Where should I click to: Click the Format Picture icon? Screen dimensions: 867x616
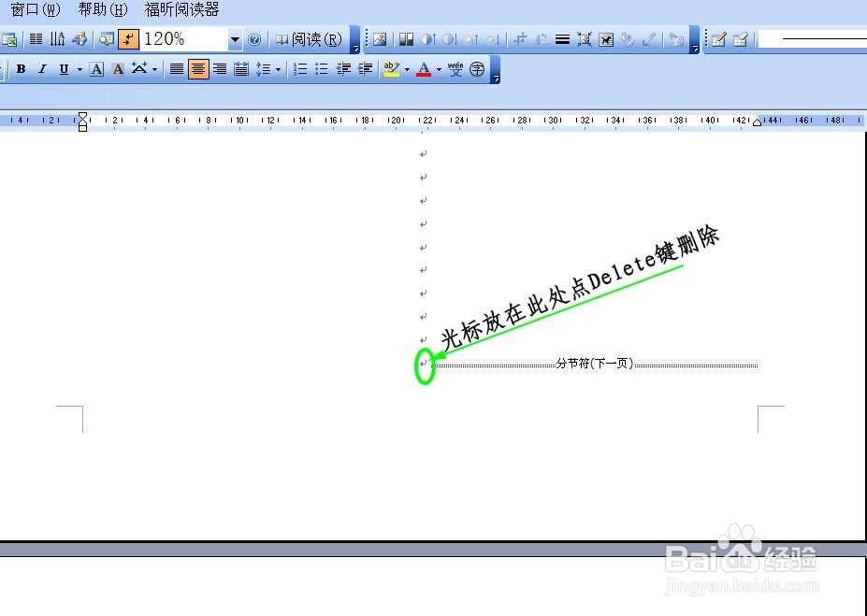(628, 39)
